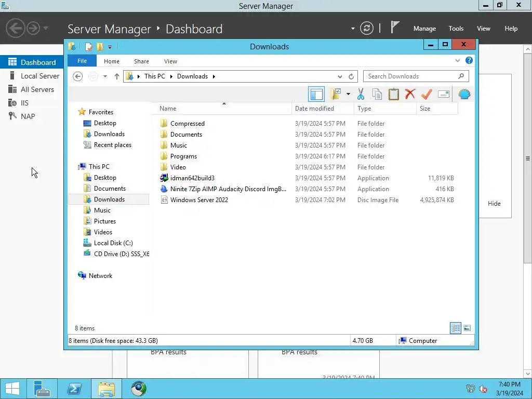Click new folder quick access icon

pos(100,47)
